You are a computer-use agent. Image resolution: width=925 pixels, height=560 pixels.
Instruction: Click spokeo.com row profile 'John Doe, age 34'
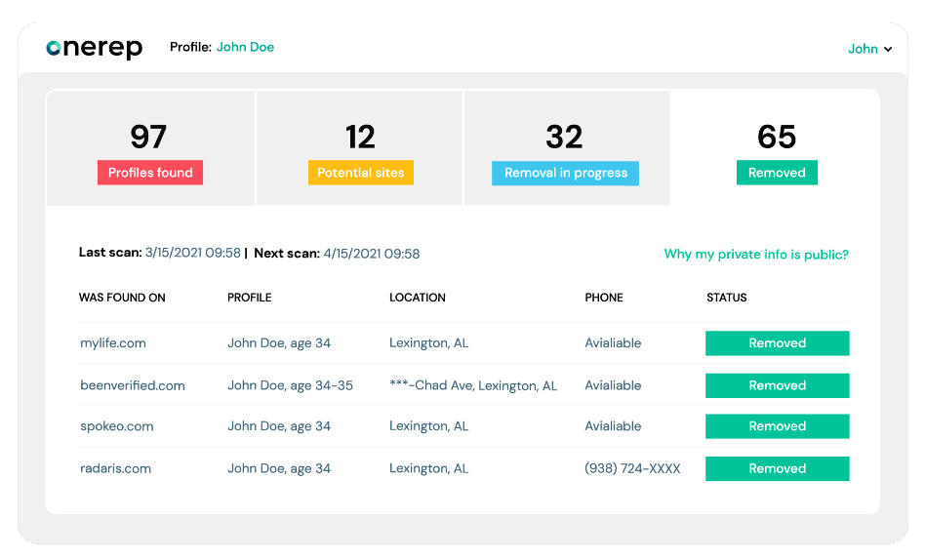coord(279,426)
